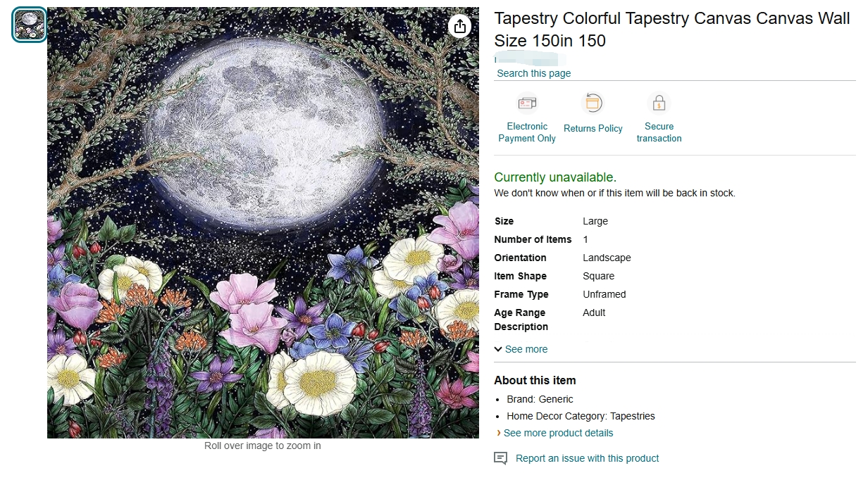This screenshot has width=868, height=480.
Task: Click the Electronic Payment Only card icon
Action: [527, 103]
